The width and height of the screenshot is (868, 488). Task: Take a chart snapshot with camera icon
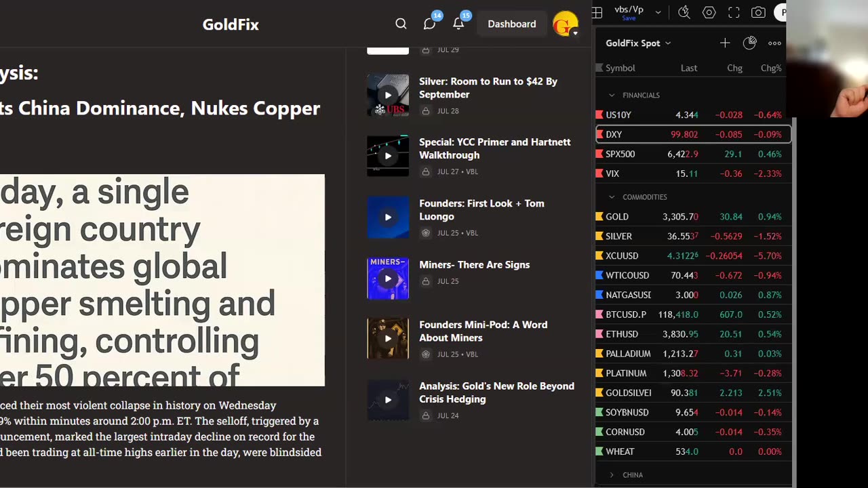[x=759, y=12]
